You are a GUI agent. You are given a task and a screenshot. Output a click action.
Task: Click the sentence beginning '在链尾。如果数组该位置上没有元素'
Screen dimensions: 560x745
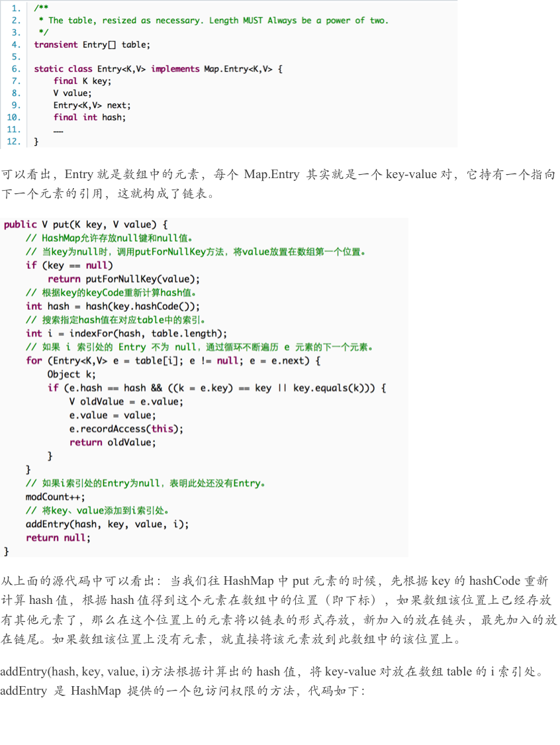click(x=231, y=639)
